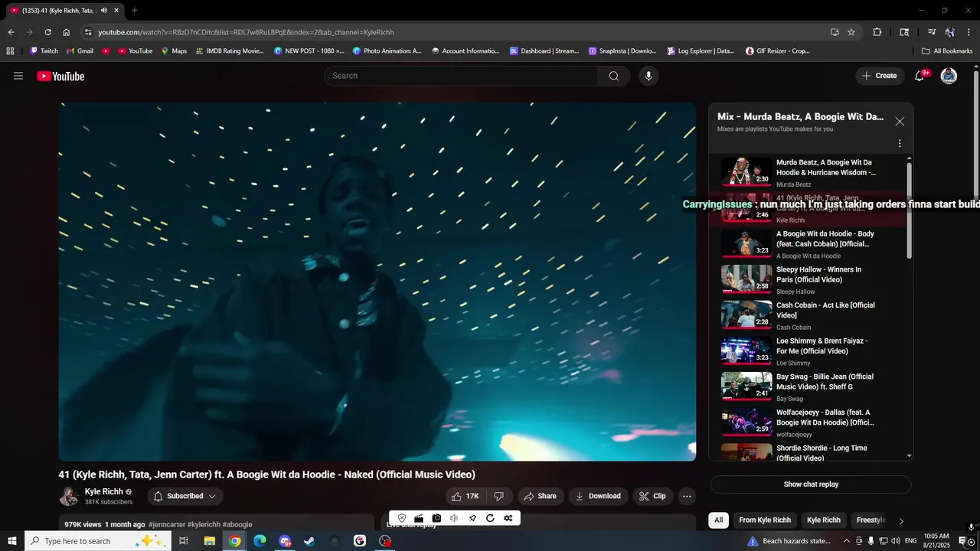Reload the page

47,32
